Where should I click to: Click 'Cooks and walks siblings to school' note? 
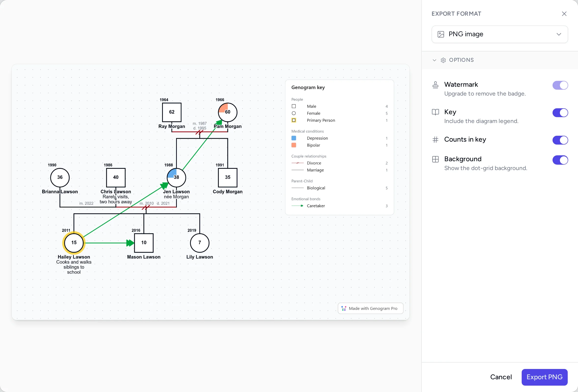click(74, 267)
